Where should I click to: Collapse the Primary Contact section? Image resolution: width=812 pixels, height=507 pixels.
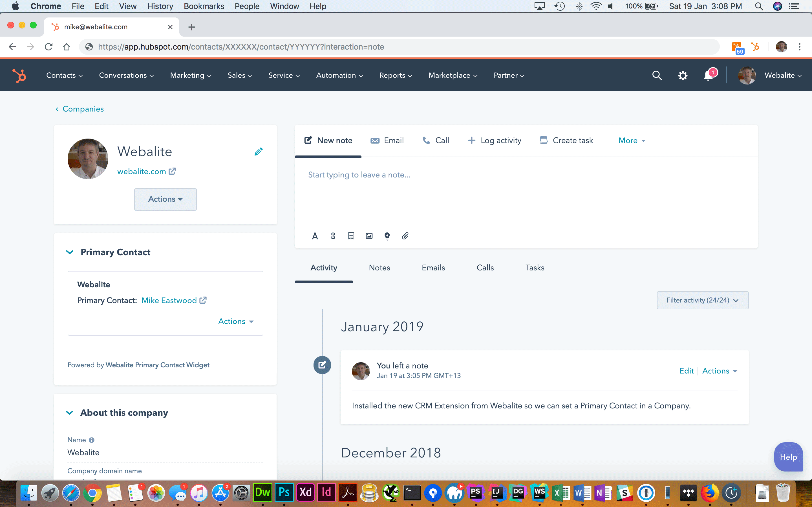pos(70,252)
